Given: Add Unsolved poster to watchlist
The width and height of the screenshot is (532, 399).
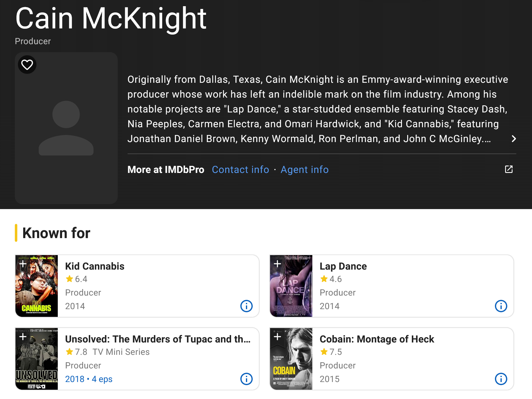Looking at the screenshot, I should point(23,337).
